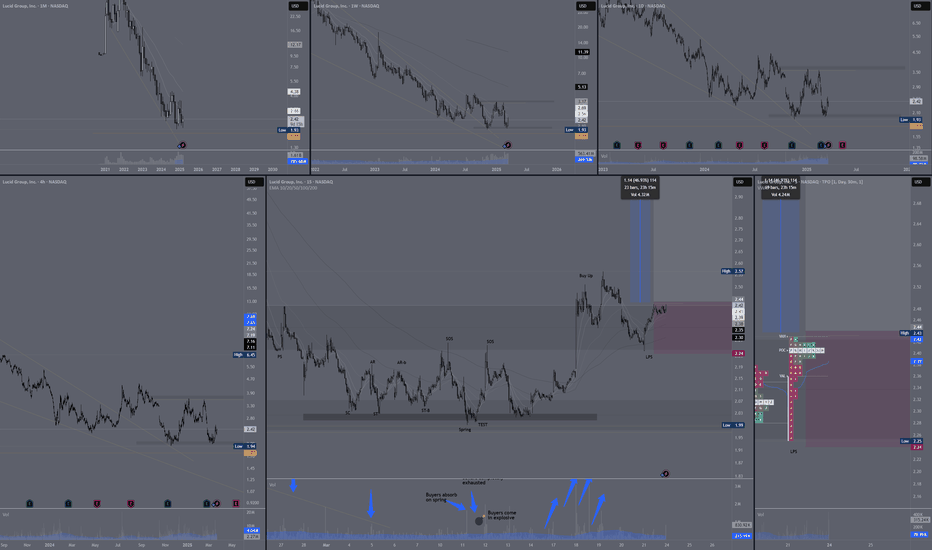Click the POC label in the TPO profile
This screenshot has width=932, height=550.
point(783,350)
